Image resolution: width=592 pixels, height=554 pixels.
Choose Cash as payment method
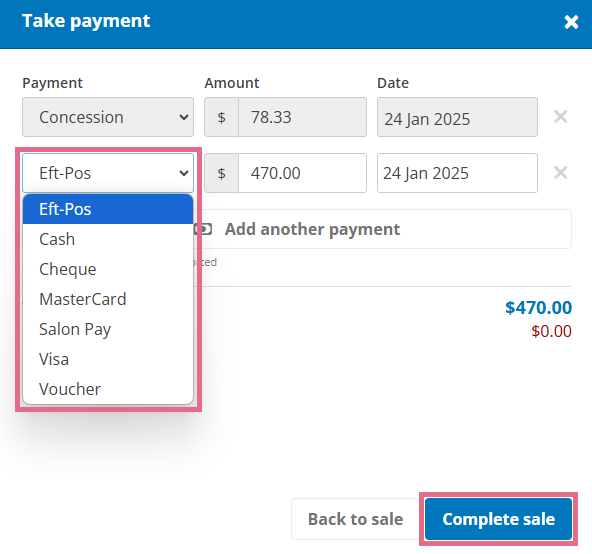click(x=108, y=239)
